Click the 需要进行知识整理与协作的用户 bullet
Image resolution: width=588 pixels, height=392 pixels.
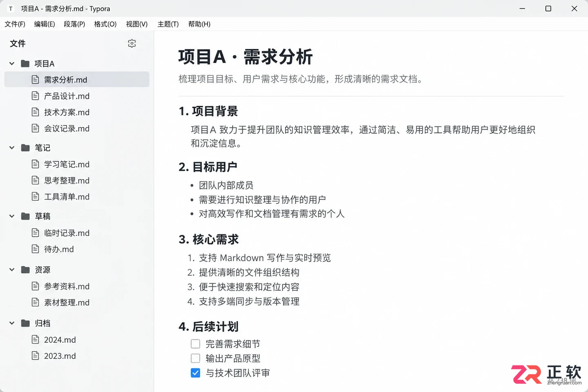pyautogui.click(x=262, y=200)
